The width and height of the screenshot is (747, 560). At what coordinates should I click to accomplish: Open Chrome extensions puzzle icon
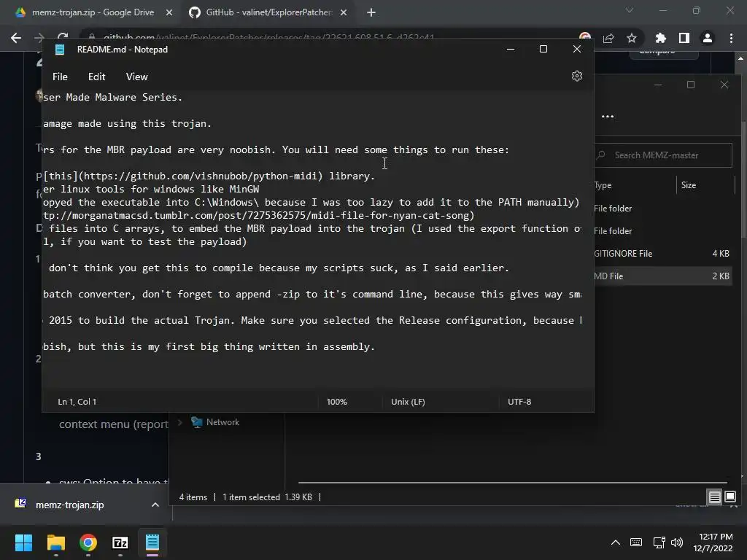click(x=661, y=38)
